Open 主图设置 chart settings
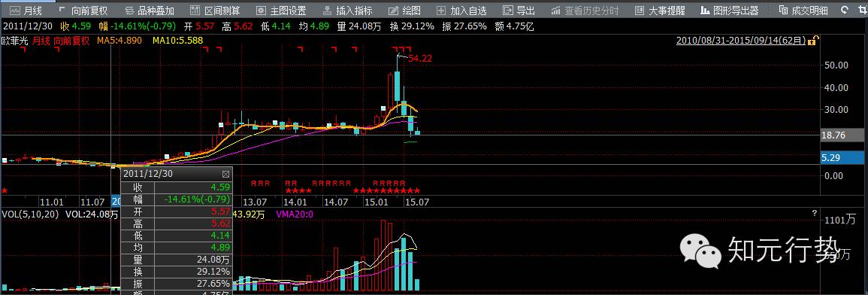 281,11
